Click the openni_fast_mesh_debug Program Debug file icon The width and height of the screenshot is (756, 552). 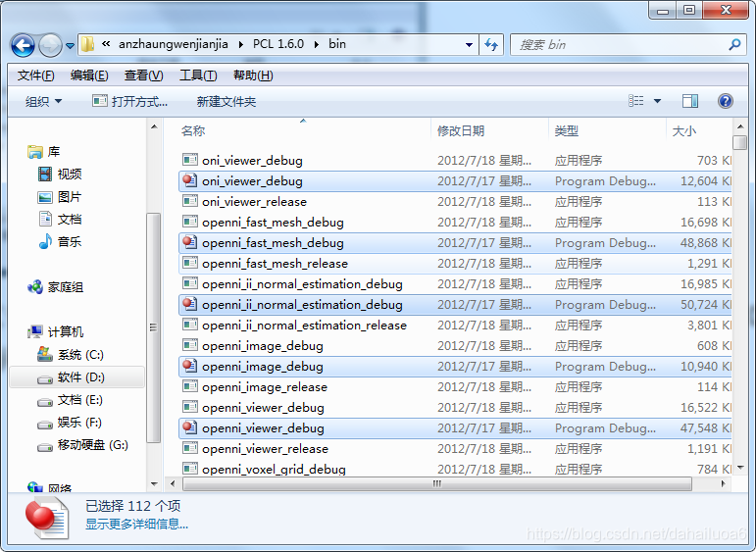pyautogui.click(x=190, y=242)
